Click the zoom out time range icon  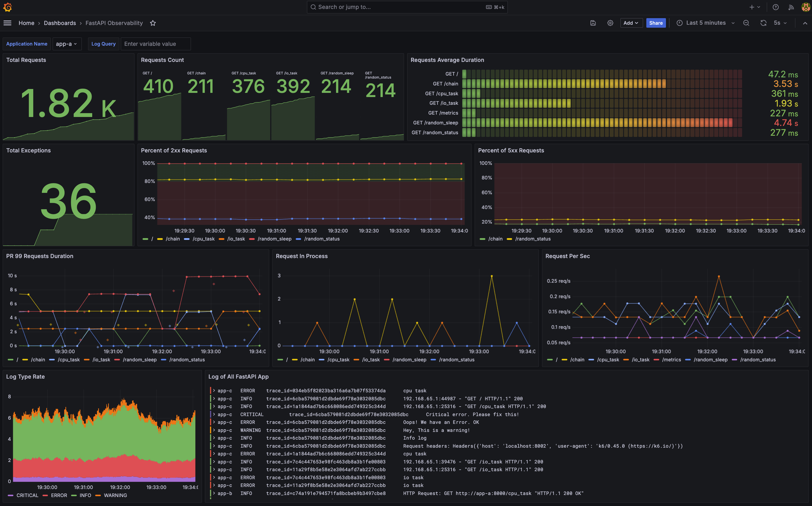coord(746,23)
